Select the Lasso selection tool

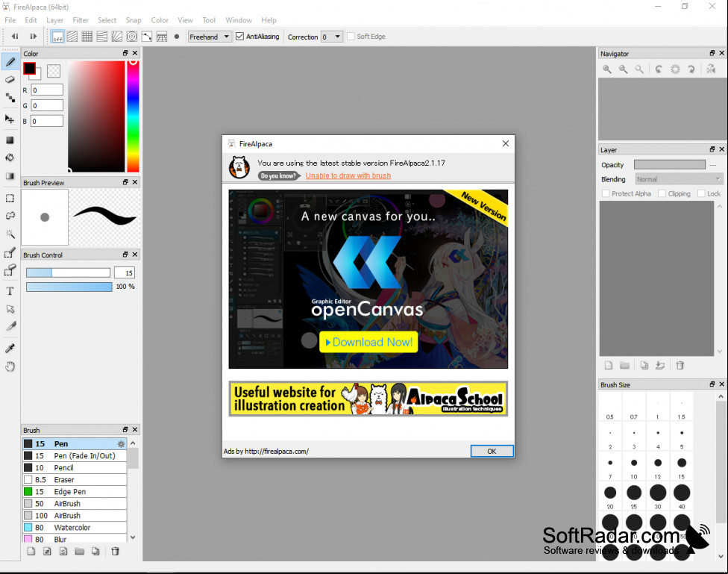[x=10, y=216]
